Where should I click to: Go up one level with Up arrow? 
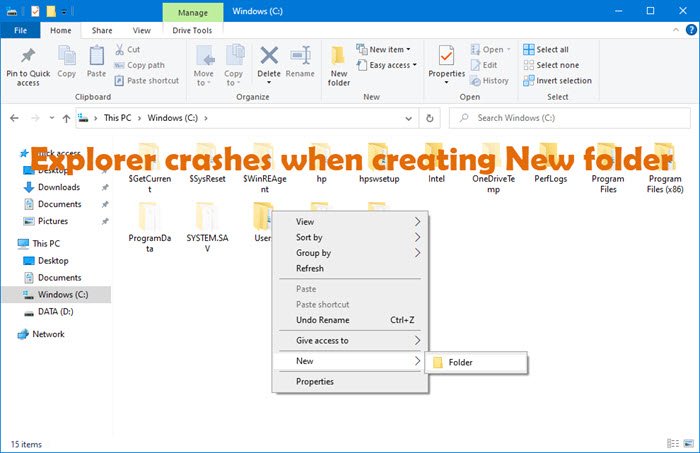coord(67,118)
